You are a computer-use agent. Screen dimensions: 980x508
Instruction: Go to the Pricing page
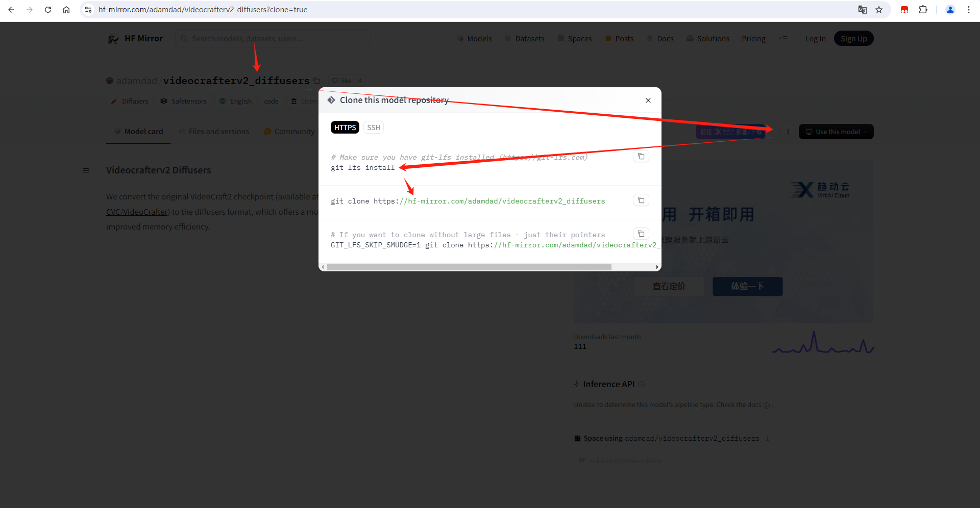(x=753, y=39)
